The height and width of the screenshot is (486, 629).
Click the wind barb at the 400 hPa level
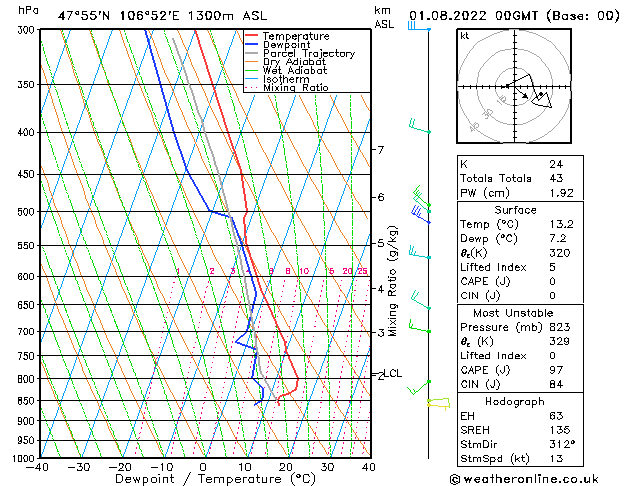coord(420,126)
